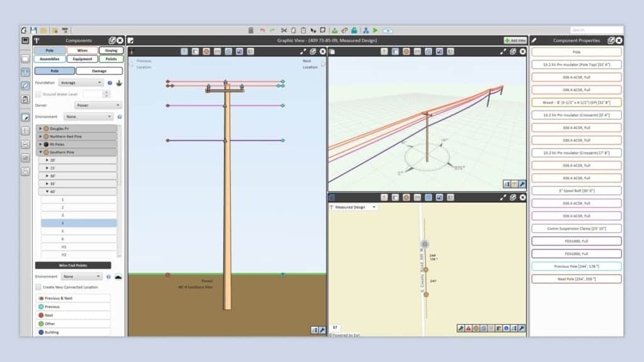This screenshot has width=644, height=362.
Task: Click the warning triangle icon on map toolbar
Action: (x=468, y=328)
